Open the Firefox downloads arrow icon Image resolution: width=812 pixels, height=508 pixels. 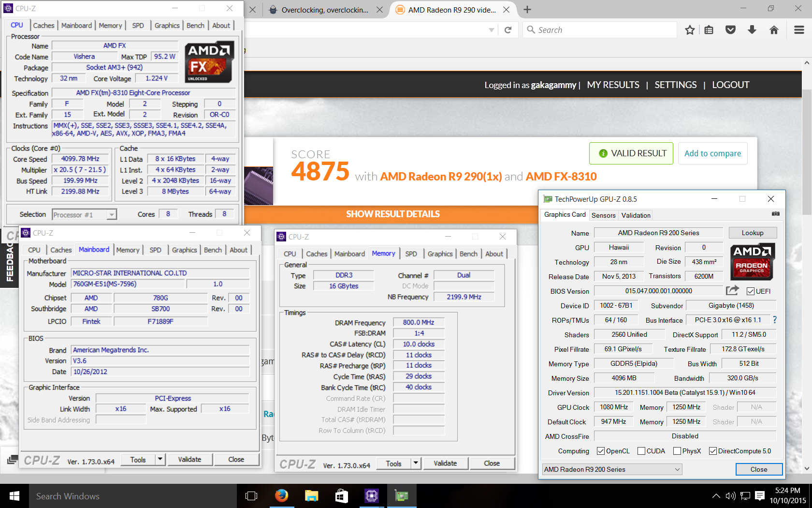click(752, 30)
